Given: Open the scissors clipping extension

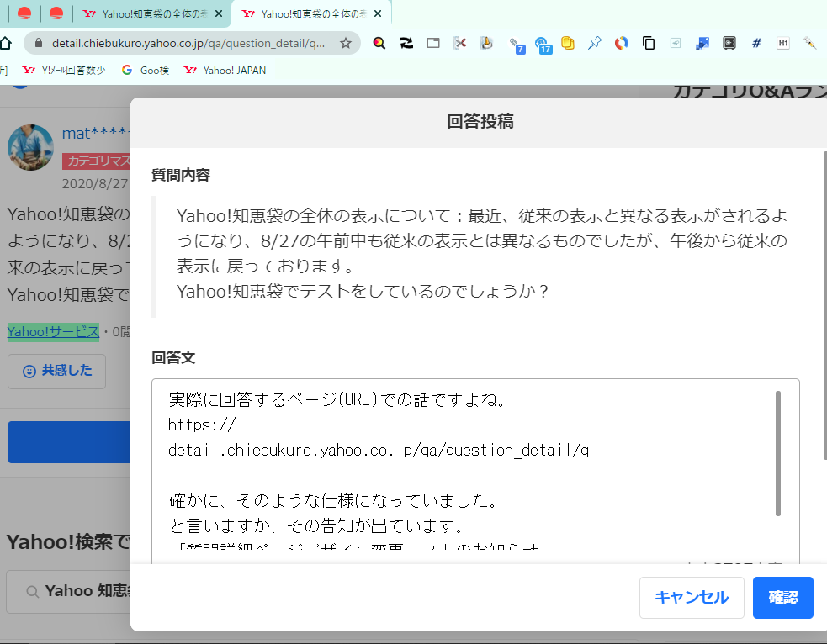Looking at the screenshot, I should (460, 43).
